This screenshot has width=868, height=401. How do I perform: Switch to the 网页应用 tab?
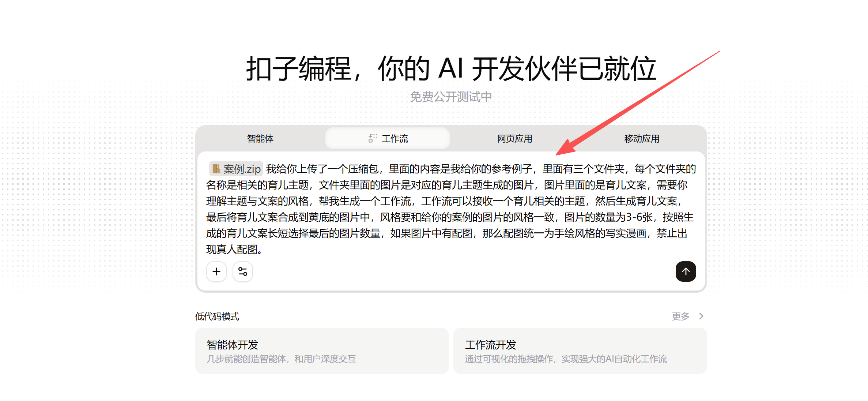coord(514,139)
